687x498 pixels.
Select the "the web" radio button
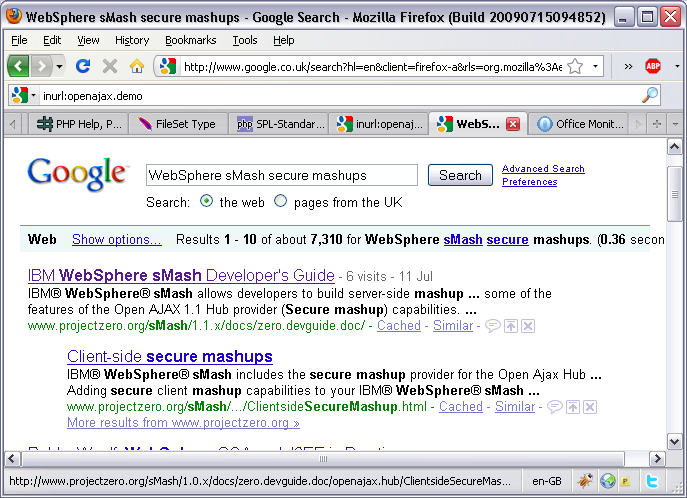coord(206,201)
